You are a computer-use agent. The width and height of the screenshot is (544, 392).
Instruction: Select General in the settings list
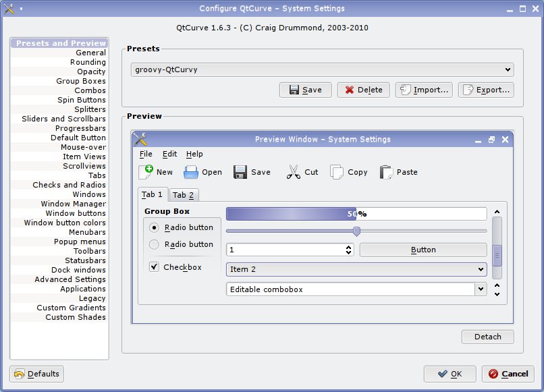(59, 53)
